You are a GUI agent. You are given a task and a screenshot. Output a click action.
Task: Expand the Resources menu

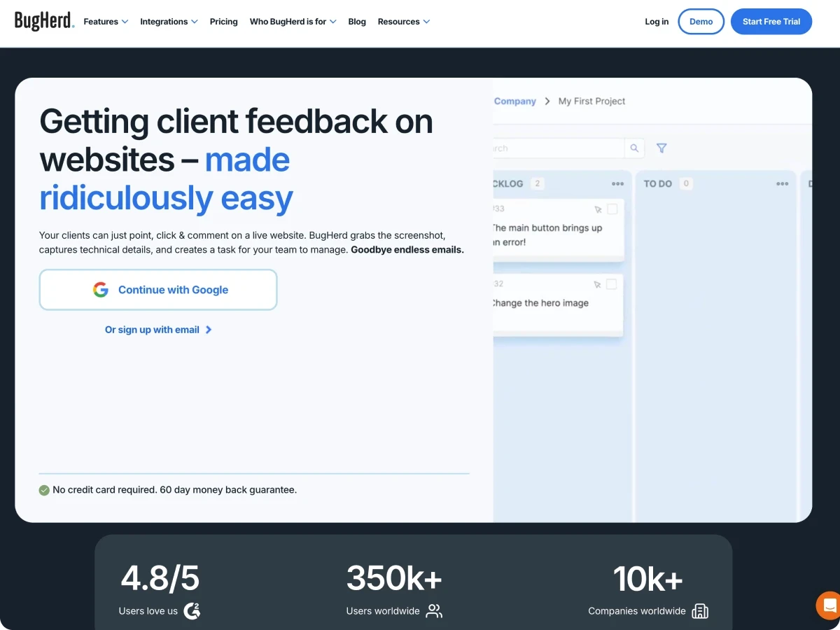pyautogui.click(x=404, y=22)
